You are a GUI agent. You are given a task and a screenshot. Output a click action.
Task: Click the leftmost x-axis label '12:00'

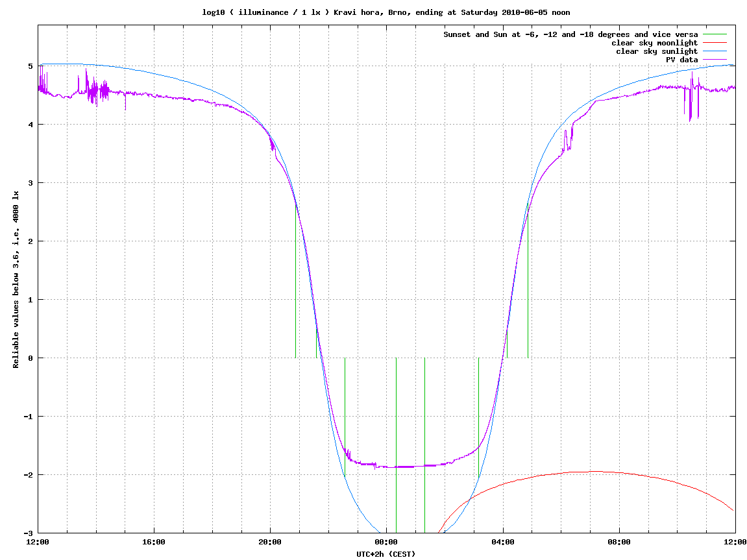(38, 542)
